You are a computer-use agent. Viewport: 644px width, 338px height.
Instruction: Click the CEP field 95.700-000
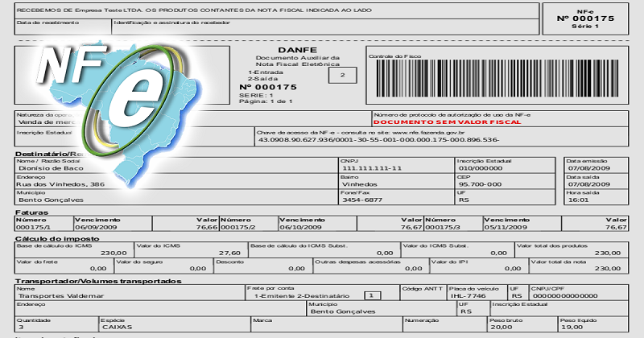coord(505,181)
